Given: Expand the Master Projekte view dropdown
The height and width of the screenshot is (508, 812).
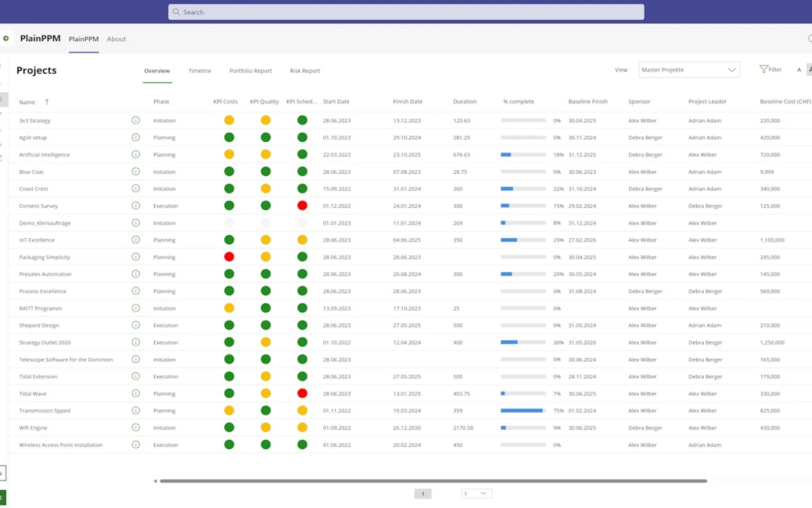Looking at the screenshot, I should click(x=732, y=70).
